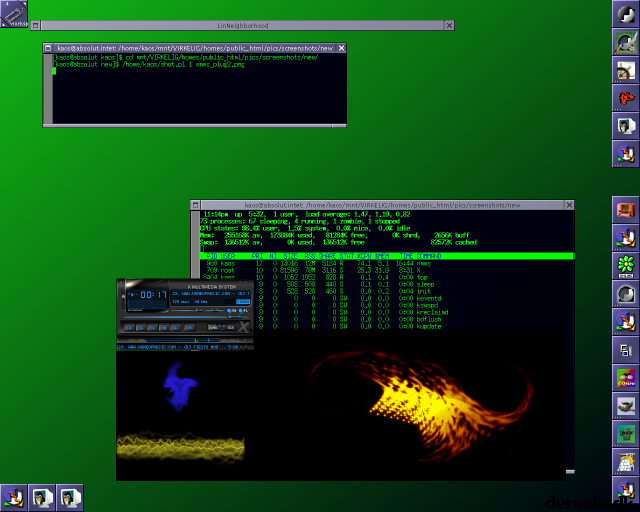Viewport: 640px width, 512px height.
Task: Click the XMMS eject button
Action: tap(190, 328)
